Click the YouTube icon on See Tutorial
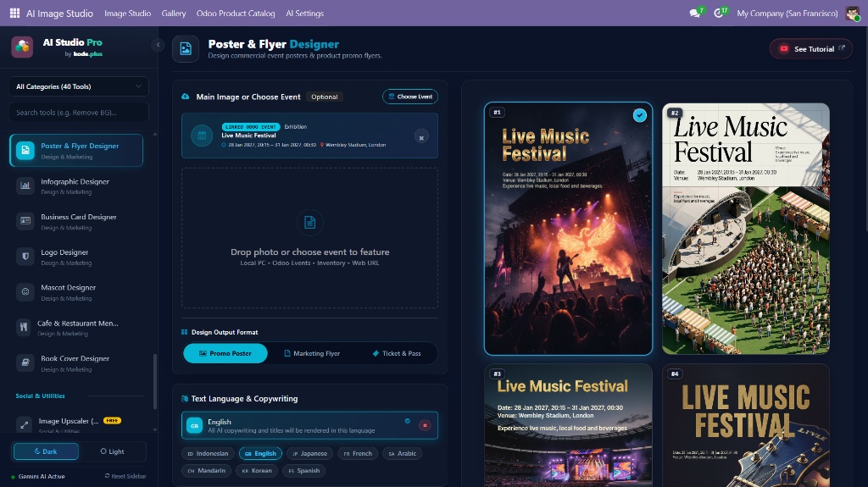 tap(784, 49)
